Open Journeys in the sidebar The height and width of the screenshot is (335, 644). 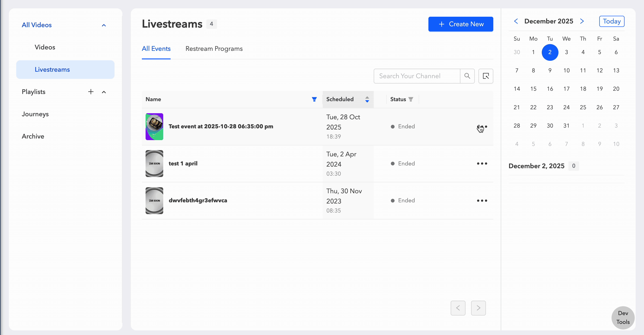(x=35, y=114)
